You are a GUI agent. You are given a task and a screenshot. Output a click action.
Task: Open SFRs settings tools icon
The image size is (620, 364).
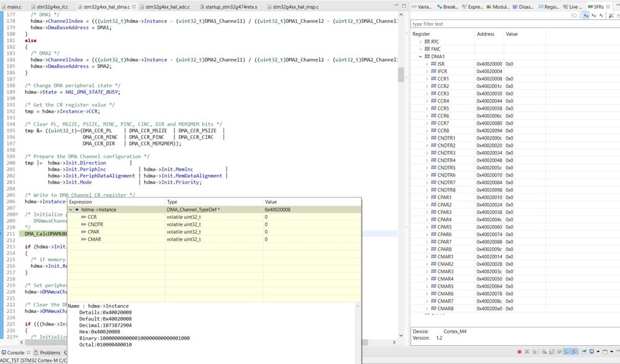click(611, 16)
